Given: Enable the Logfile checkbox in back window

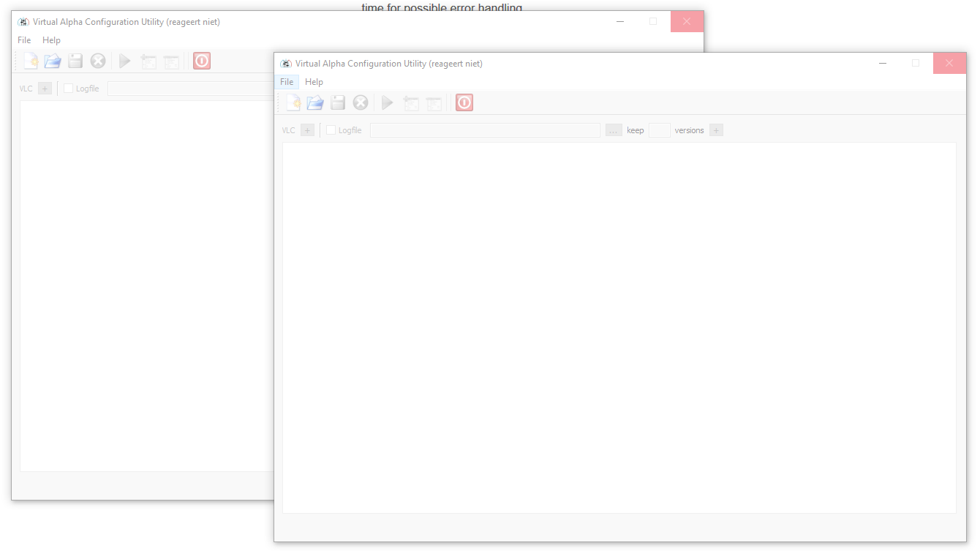Looking at the screenshot, I should [69, 89].
